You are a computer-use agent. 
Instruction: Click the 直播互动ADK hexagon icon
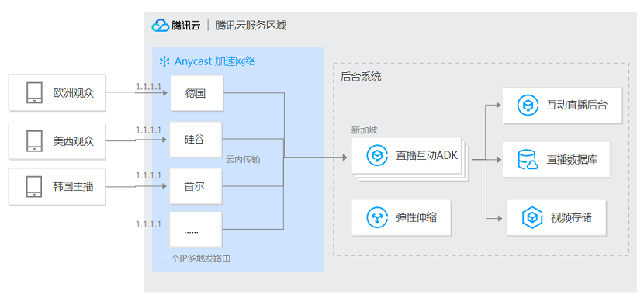[x=377, y=155]
